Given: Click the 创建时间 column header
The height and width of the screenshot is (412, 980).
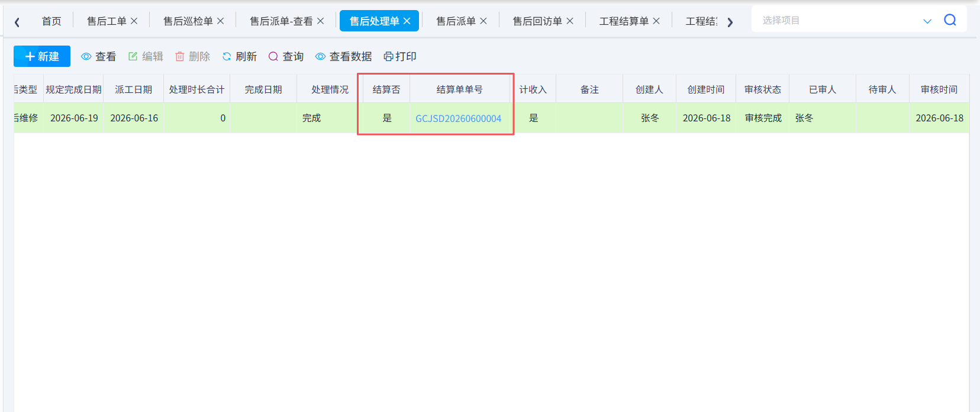Looking at the screenshot, I should [706, 89].
